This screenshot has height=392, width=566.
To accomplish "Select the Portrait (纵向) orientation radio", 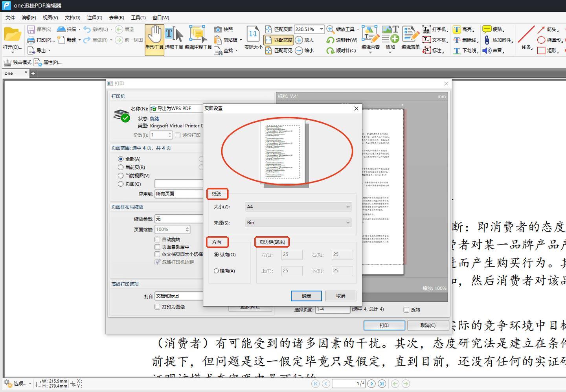I will pyautogui.click(x=216, y=255).
